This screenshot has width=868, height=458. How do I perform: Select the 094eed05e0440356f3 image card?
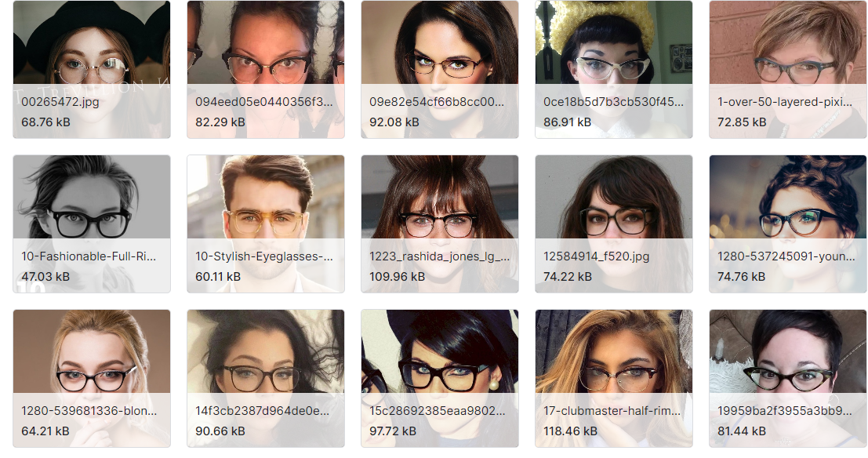tap(266, 69)
